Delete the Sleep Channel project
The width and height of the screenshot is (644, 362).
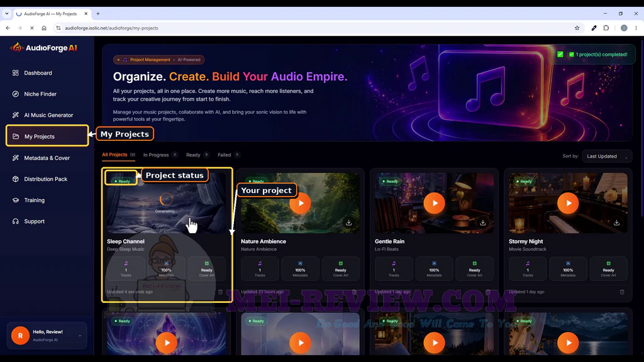[220, 292]
